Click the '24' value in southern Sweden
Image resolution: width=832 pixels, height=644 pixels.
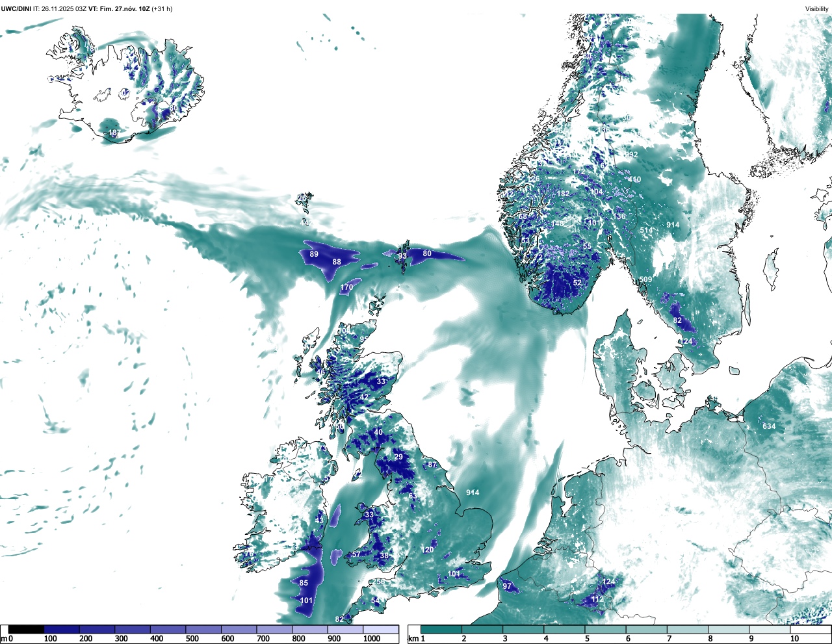(x=688, y=341)
